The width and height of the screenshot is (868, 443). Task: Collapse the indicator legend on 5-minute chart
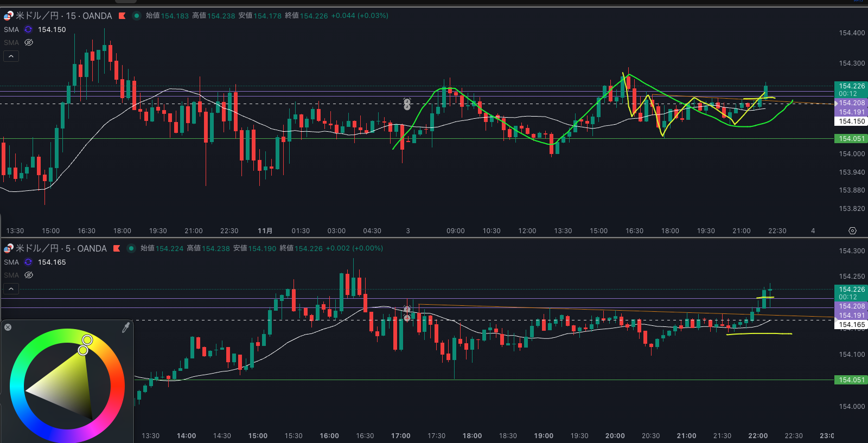tap(11, 289)
